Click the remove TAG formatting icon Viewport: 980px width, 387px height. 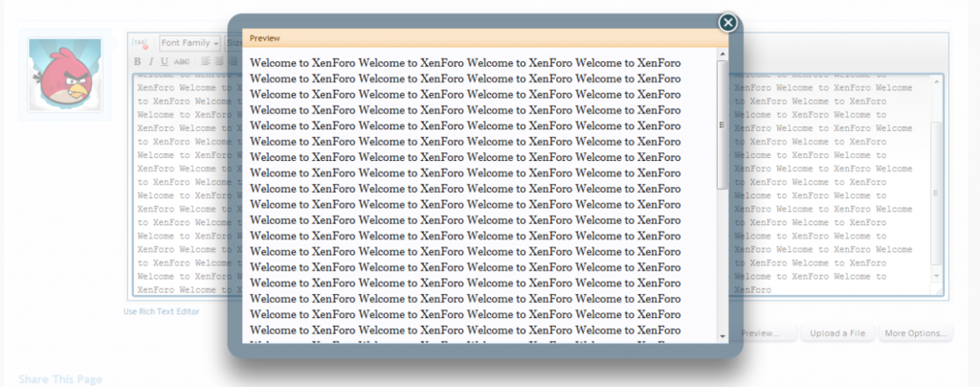pyautogui.click(x=140, y=43)
